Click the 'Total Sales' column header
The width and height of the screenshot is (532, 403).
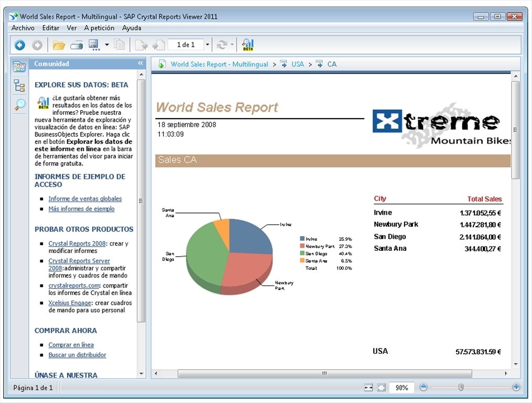[484, 199]
